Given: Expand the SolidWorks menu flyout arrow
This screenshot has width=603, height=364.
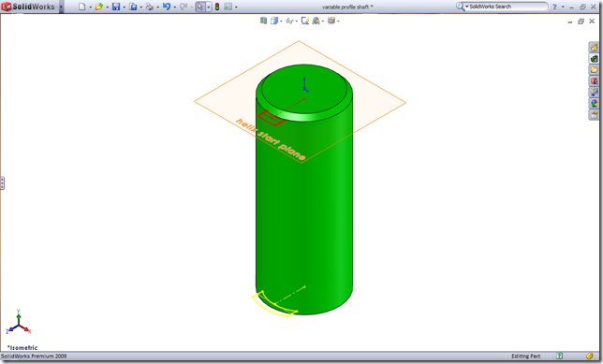Looking at the screenshot, I should coord(61,7).
